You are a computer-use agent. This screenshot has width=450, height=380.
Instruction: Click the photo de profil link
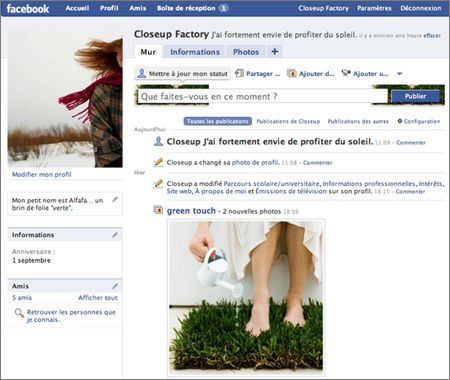255,162
